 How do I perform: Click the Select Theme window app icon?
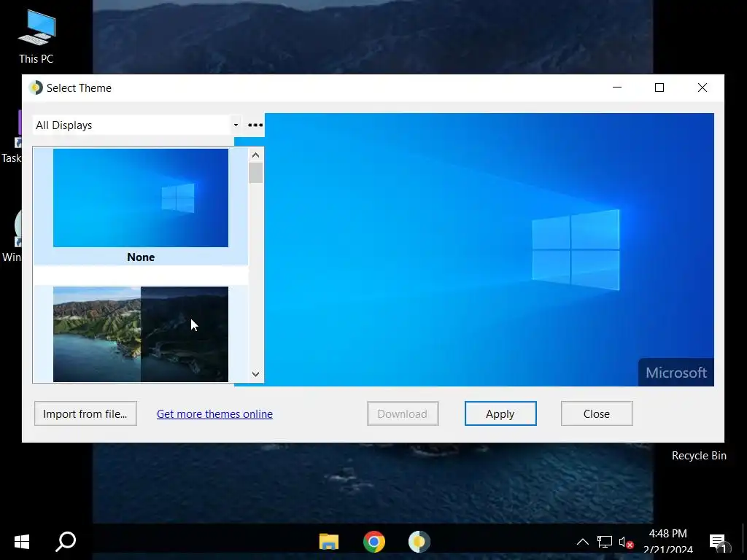tap(36, 87)
